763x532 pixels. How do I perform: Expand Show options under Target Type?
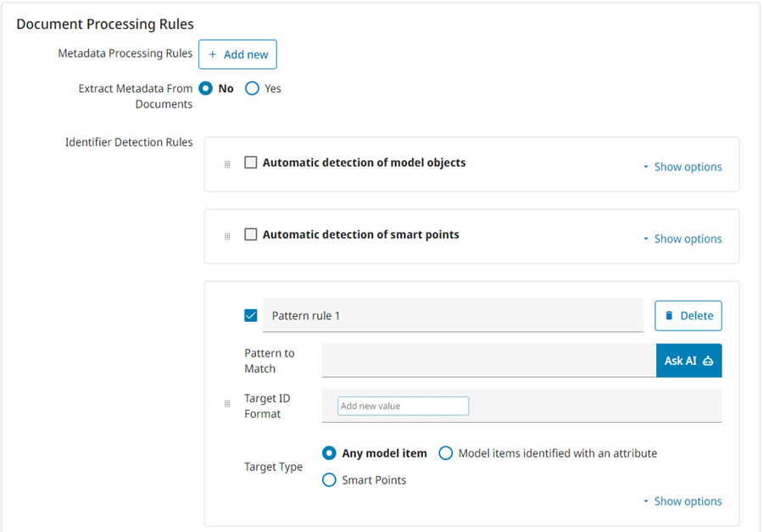point(682,502)
